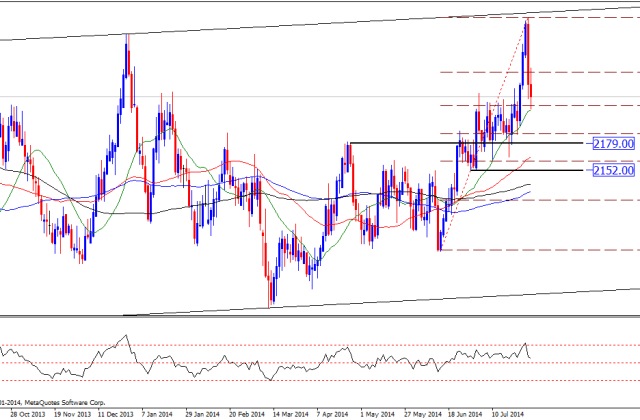This screenshot has height=420, width=640.
Task: Click the 10 Jul 2014 date label
Action: pyautogui.click(x=508, y=414)
